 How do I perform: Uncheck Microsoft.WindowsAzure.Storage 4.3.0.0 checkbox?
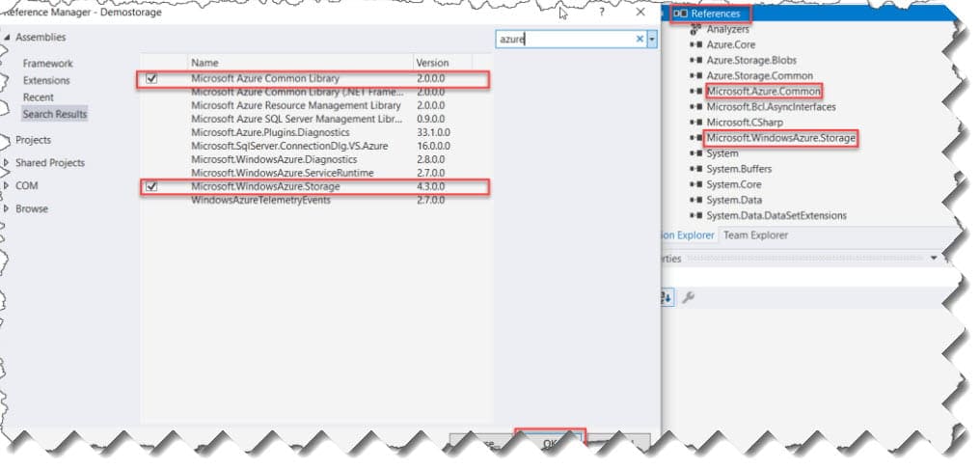tap(151, 186)
